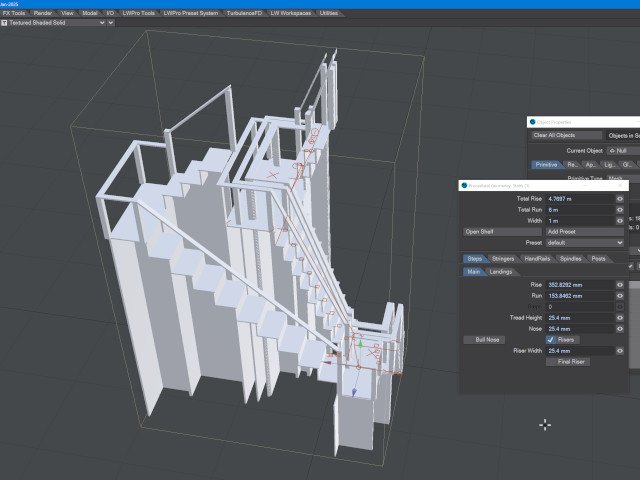Open the Utilities tab

click(x=329, y=13)
